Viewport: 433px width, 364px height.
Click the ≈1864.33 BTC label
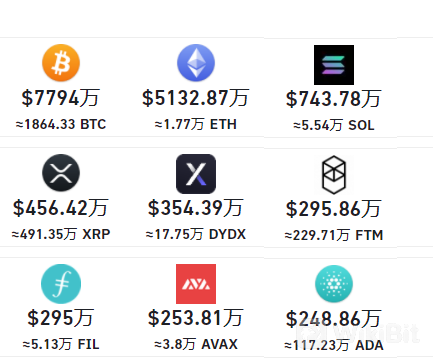click(x=61, y=124)
